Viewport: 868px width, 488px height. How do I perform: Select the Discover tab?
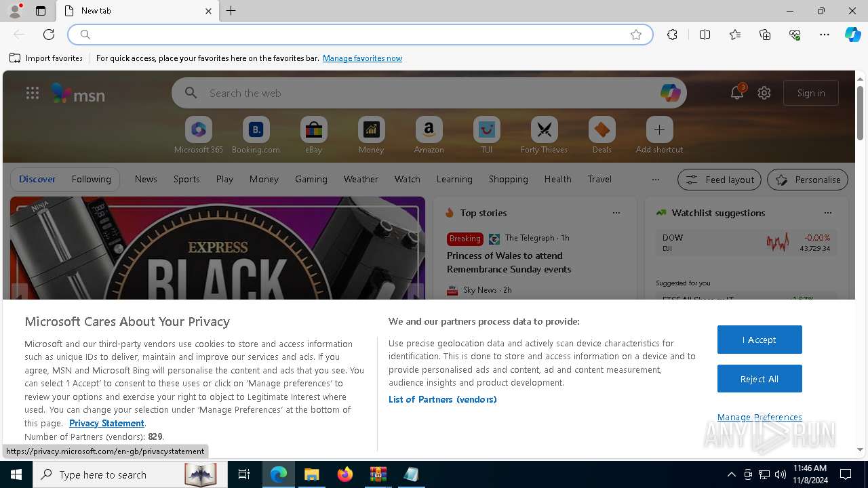(37, 179)
